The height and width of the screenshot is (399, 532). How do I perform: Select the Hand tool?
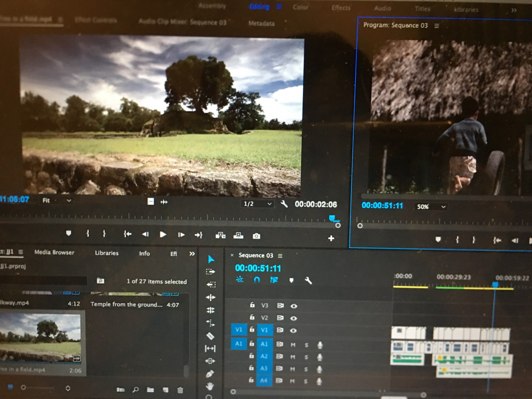[x=210, y=386]
